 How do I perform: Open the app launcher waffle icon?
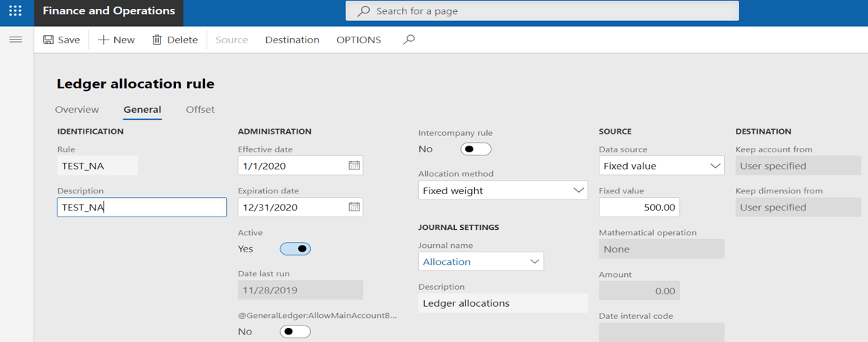coord(15,11)
